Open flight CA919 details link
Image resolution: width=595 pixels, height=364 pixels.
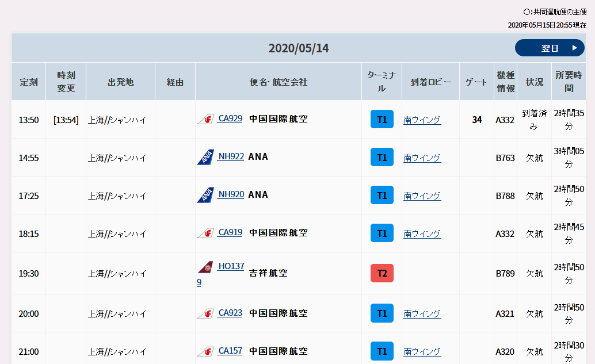(x=230, y=232)
